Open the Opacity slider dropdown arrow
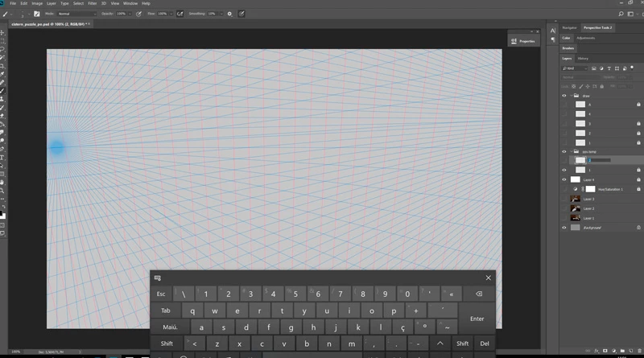Image resolution: width=644 pixels, height=358 pixels. coord(130,14)
